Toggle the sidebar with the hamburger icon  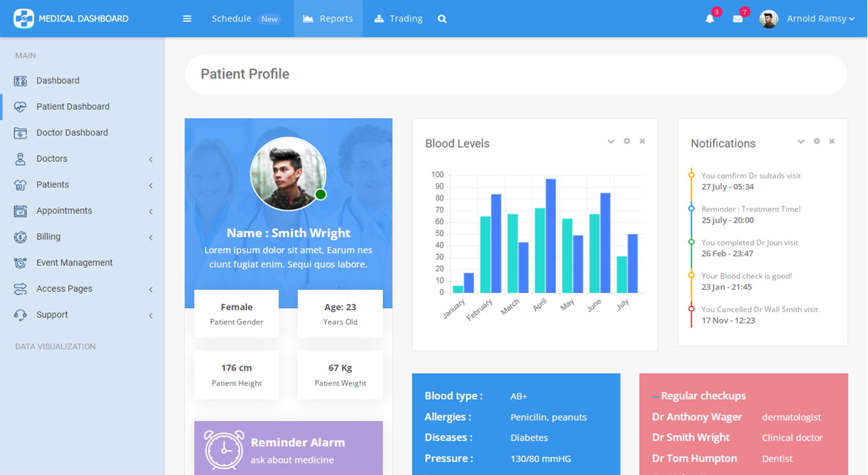187,18
